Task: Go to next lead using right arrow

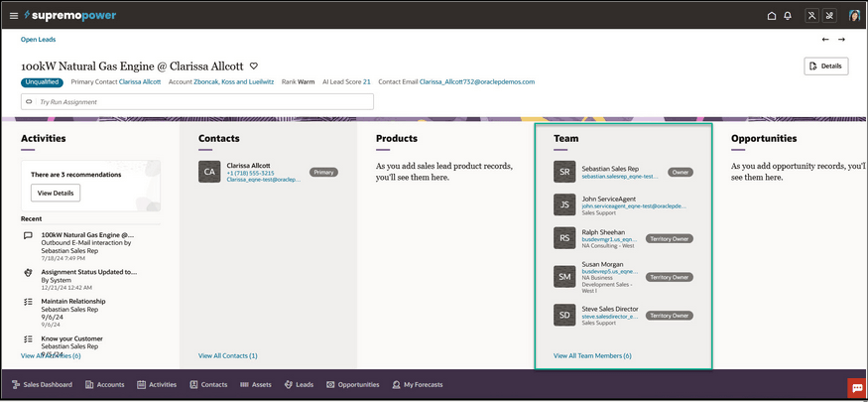Action: 841,40
